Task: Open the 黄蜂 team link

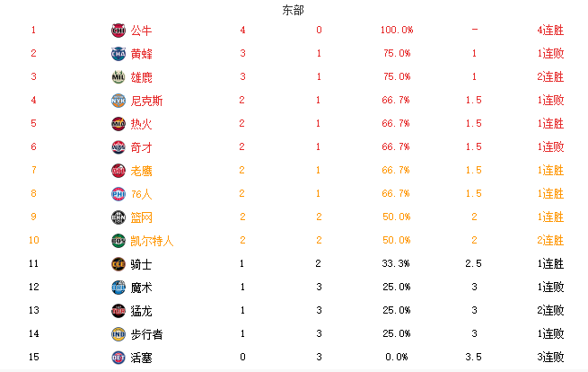Action: tap(141, 54)
